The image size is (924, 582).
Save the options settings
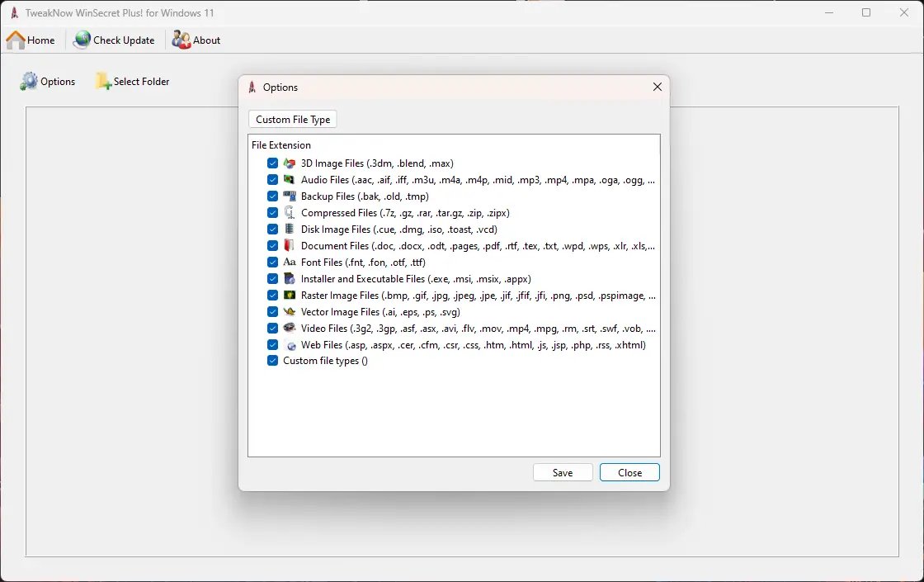click(563, 472)
